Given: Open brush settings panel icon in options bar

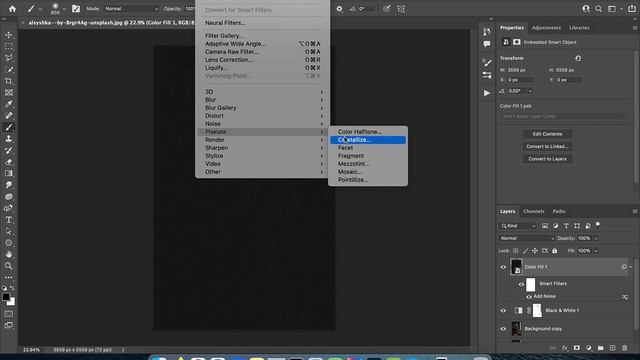Looking at the screenshot, I should [x=76, y=9].
